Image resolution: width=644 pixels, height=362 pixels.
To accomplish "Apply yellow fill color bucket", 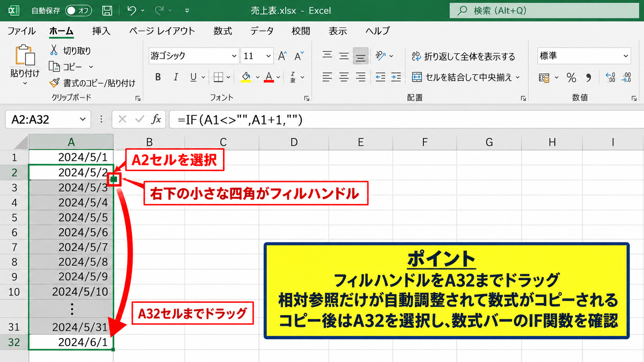I will point(246,77).
